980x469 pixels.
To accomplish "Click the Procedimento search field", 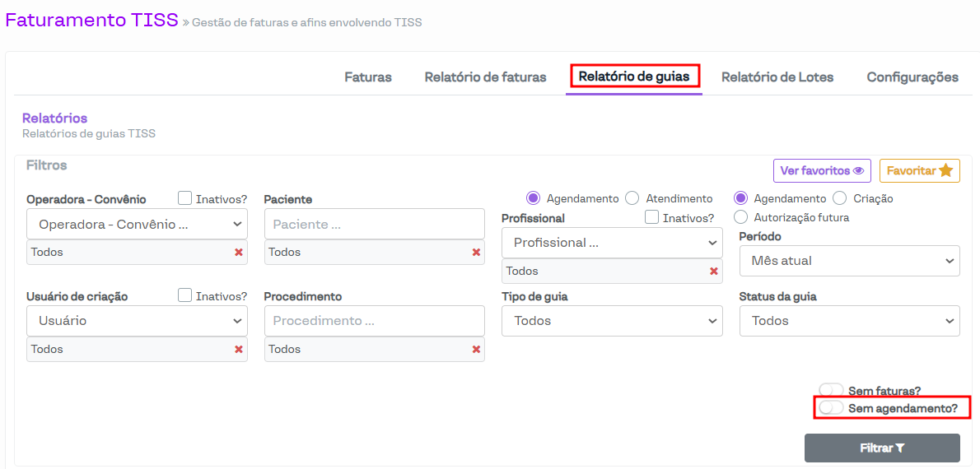I will coord(374,321).
